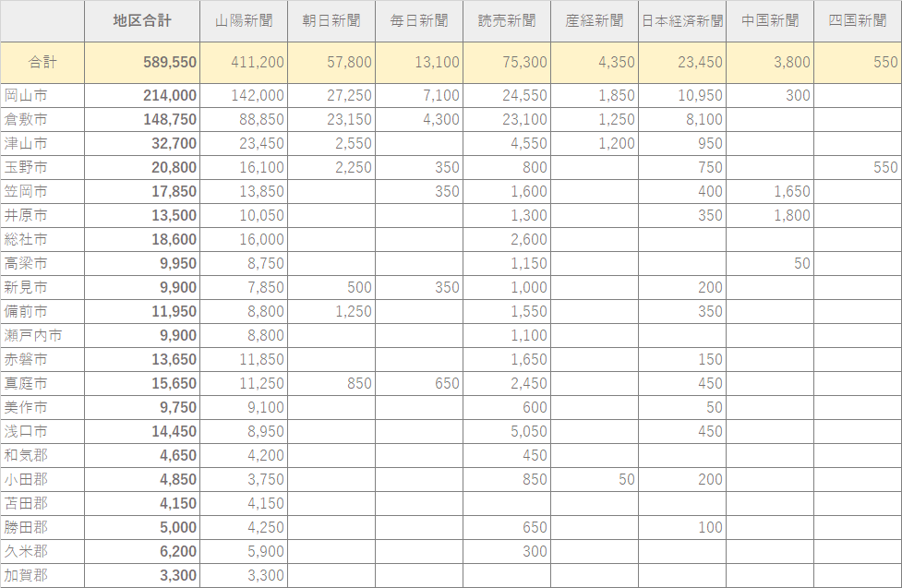Select the 142,000 cell

[244, 95]
